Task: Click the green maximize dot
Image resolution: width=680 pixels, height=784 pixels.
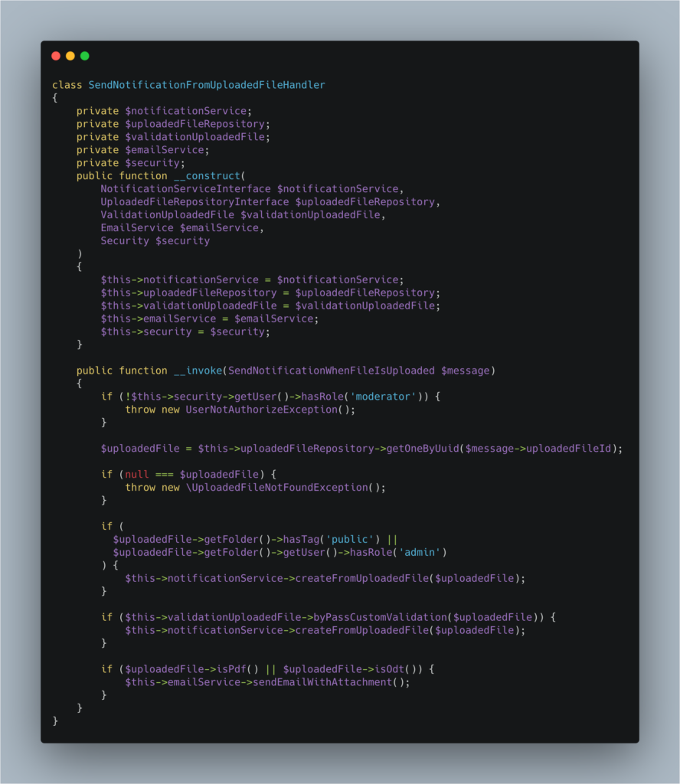Action: pos(85,56)
